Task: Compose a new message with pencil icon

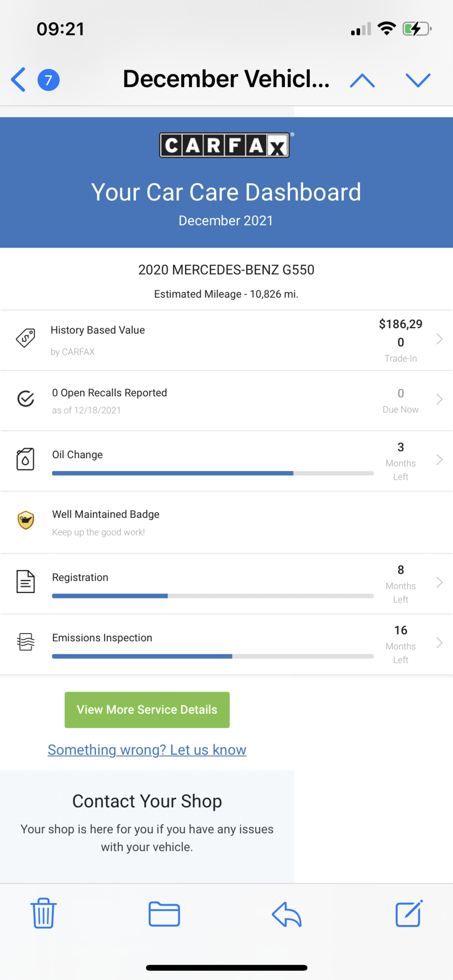Action: 409,914
